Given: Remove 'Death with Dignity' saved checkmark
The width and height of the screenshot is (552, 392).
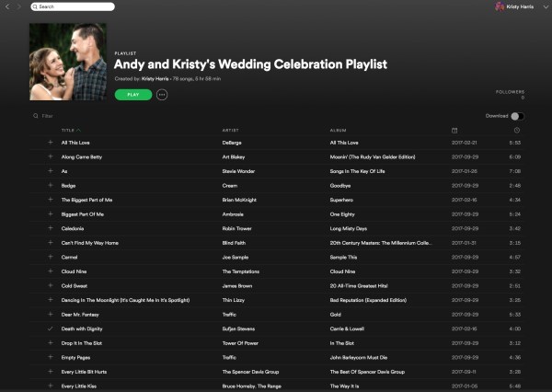Looking at the screenshot, I should tap(51, 328).
